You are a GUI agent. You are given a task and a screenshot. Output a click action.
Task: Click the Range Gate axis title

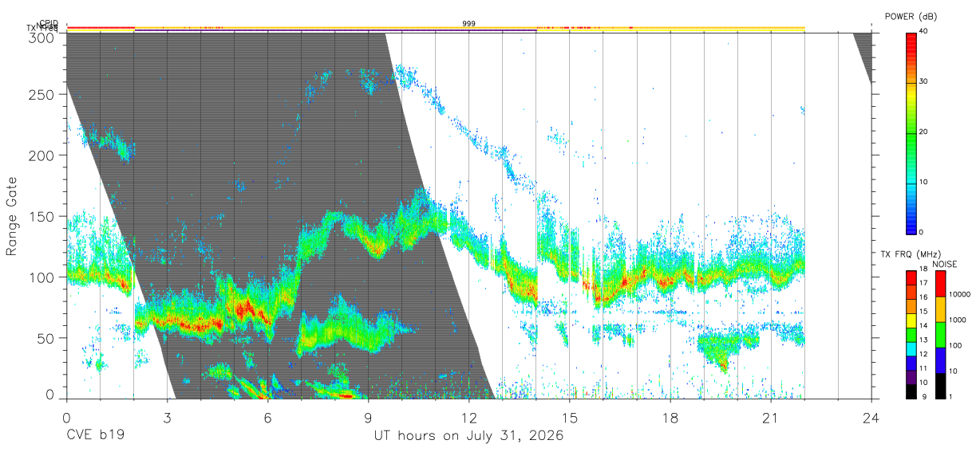[x=12, y=216]
